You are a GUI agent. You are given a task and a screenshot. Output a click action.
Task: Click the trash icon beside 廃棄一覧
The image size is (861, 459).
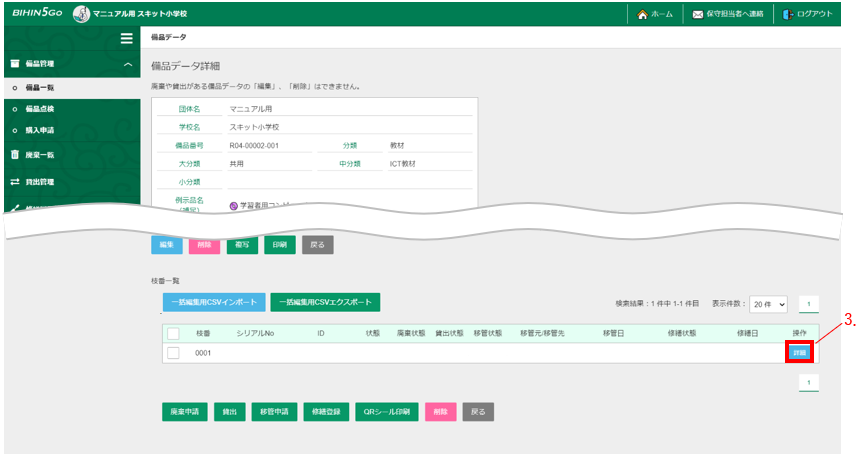15,155
